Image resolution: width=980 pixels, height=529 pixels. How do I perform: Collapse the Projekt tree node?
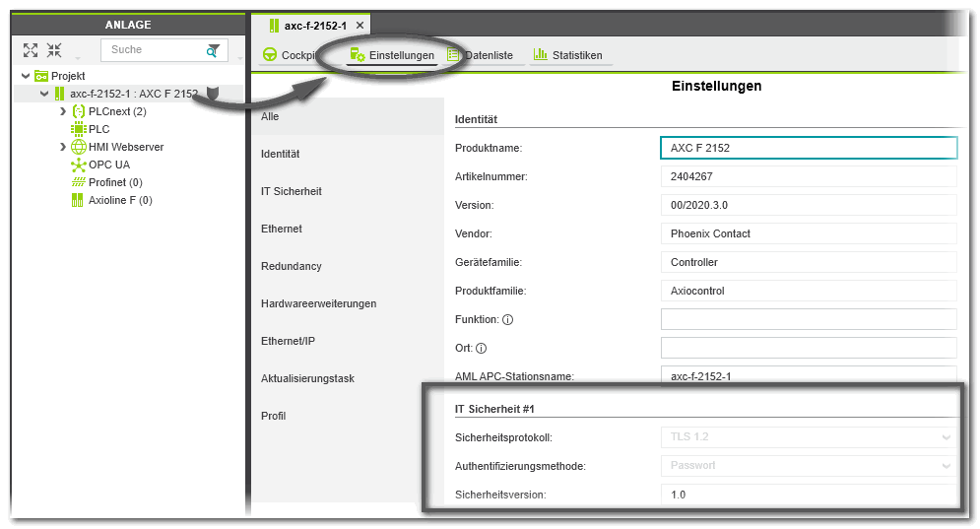point(26,76)
